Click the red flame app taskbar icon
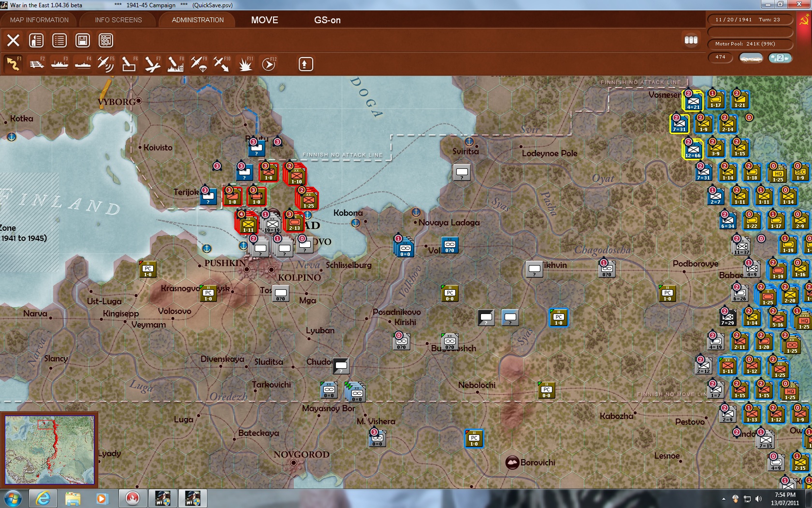812x508 pixels. [132, 498]
